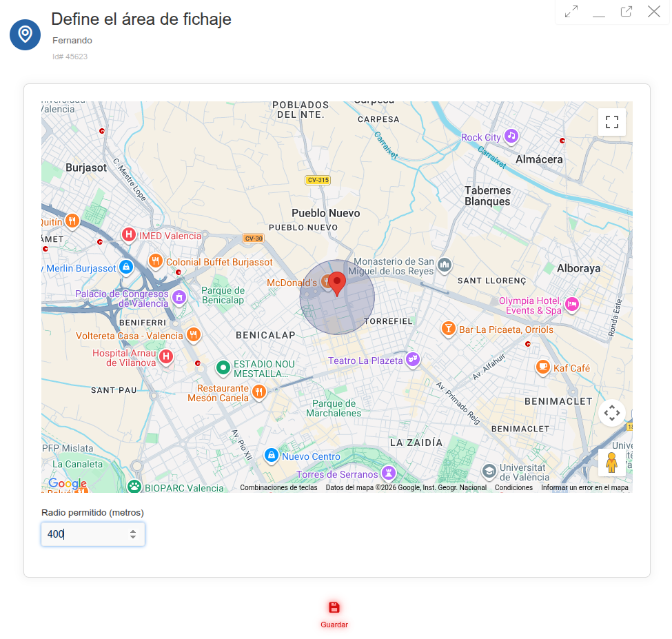Click Bar La Picaeta cocktail icon
The image size is (672, 639).
point(448,329)
